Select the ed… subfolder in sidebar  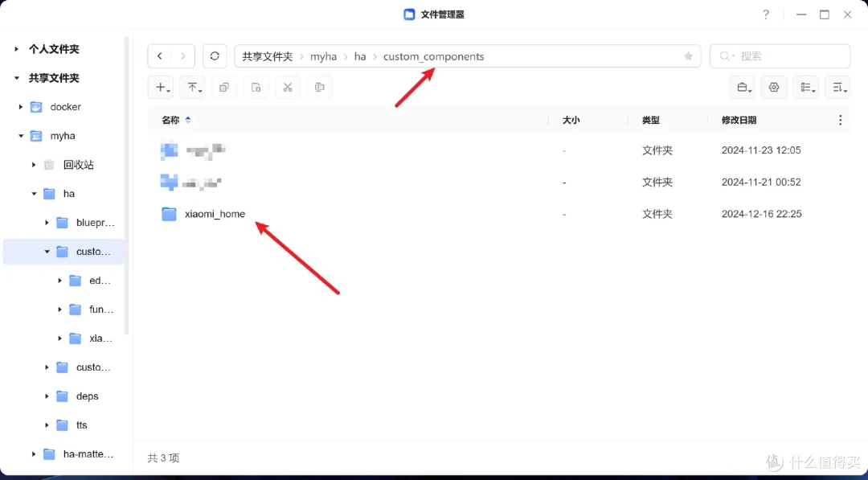pos(100,281)
